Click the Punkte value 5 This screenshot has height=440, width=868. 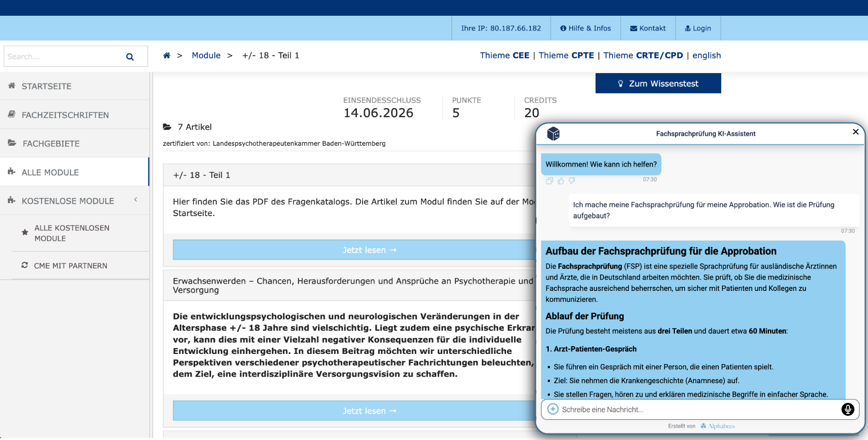[456, 113]
